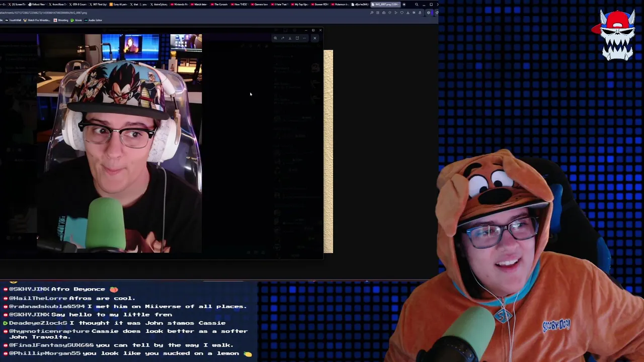Image resolution: width=644 pixels, height=362 pixels.
Task: Click @rabnadskubla8594 Miiverse chat message
Action: point(125,306)
